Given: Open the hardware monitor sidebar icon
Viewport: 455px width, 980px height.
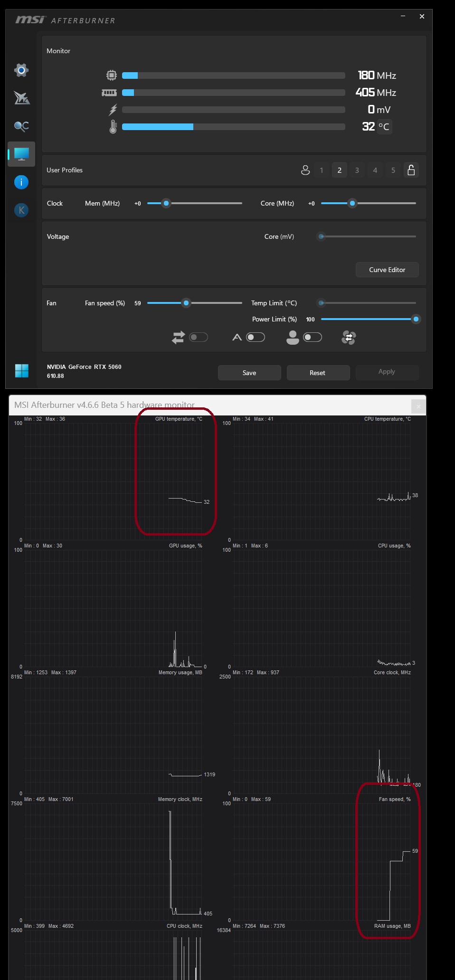Looking at the screenshot, I should 21,154.
